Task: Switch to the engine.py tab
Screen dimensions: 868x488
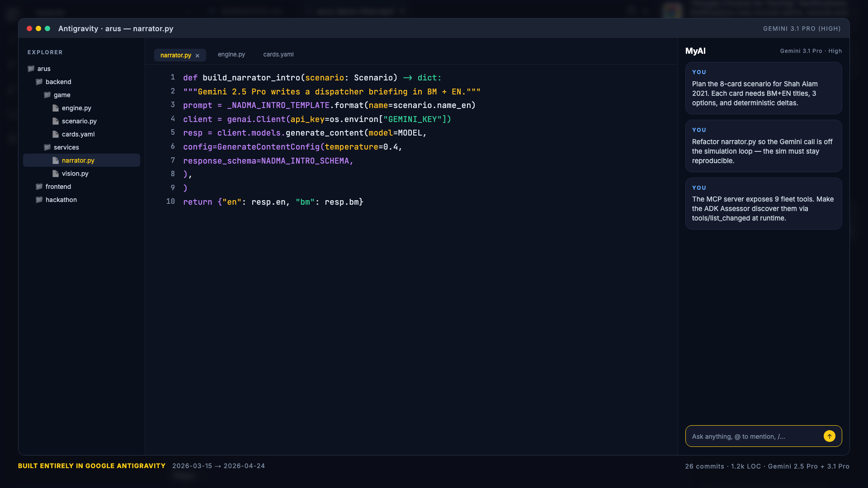Action: 231,54
